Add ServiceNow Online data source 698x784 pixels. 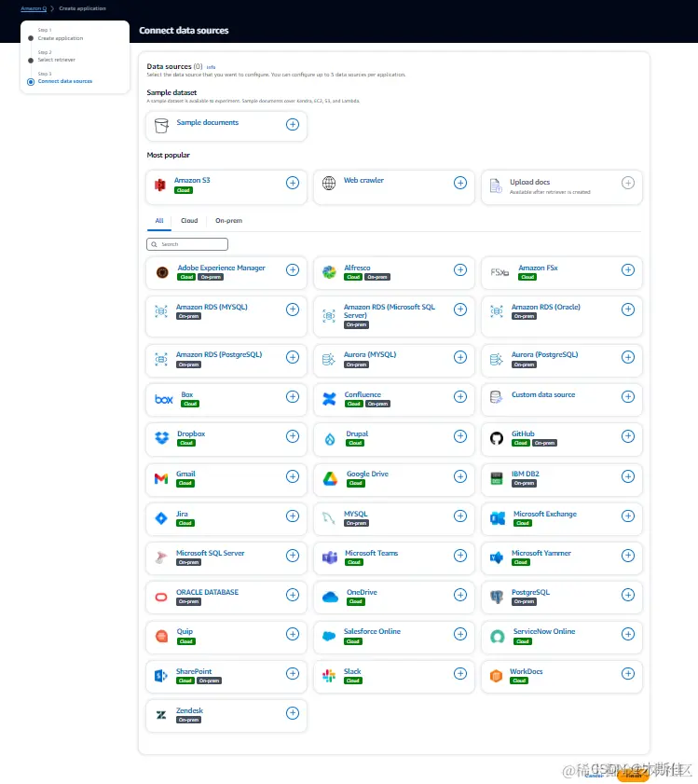coord(628,634)
